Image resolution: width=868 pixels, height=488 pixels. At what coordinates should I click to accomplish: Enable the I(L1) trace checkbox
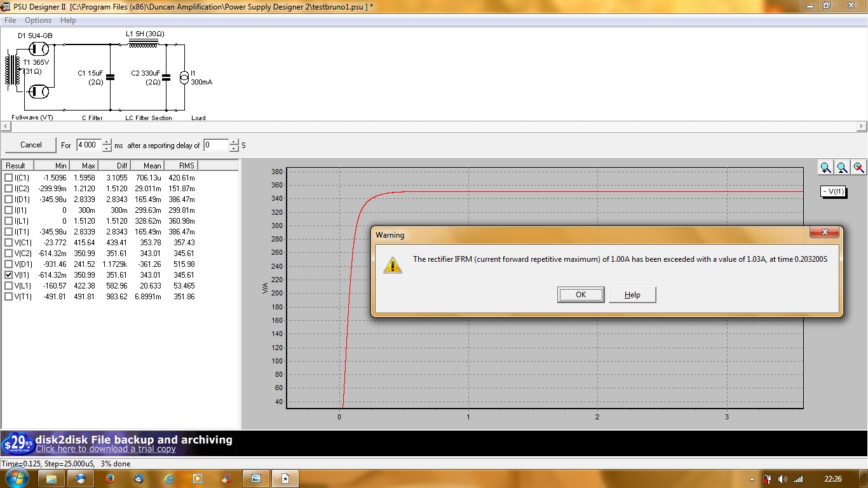tap(8, 221)
